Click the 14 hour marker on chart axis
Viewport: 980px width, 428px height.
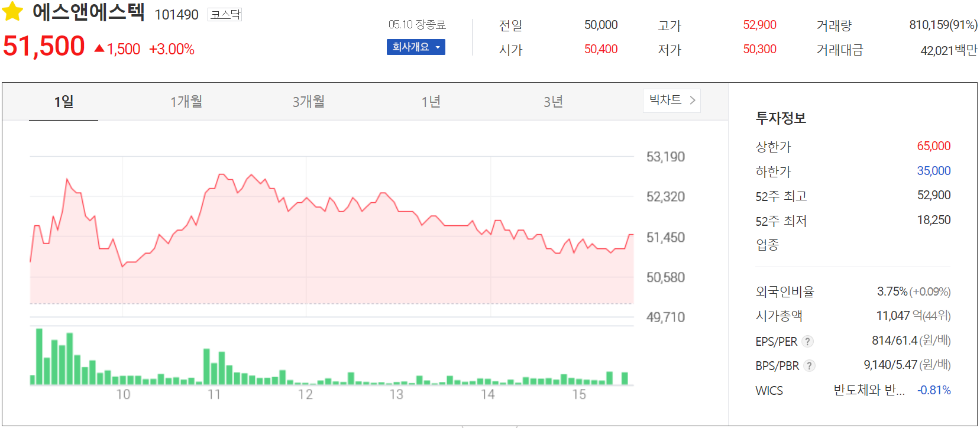click(488, 394)
